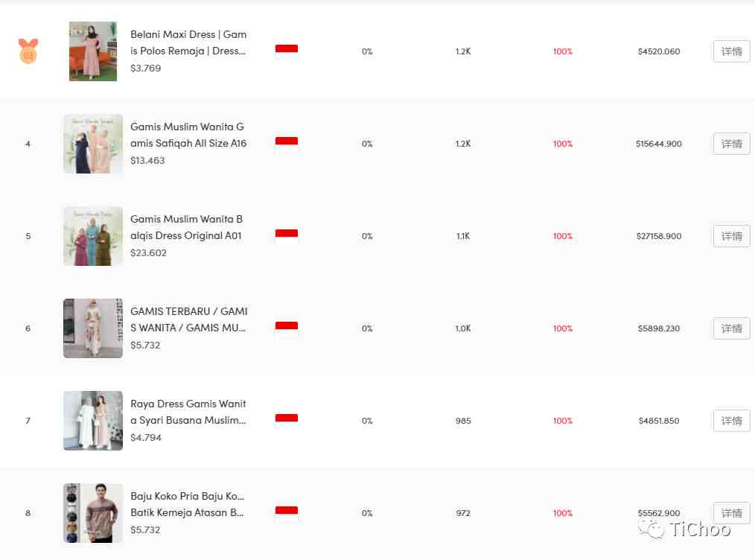Screen dimensions: 755x560
Task: Click the Indonesia flag for Gamis Safiqah row
Action: tap(287, 144)
